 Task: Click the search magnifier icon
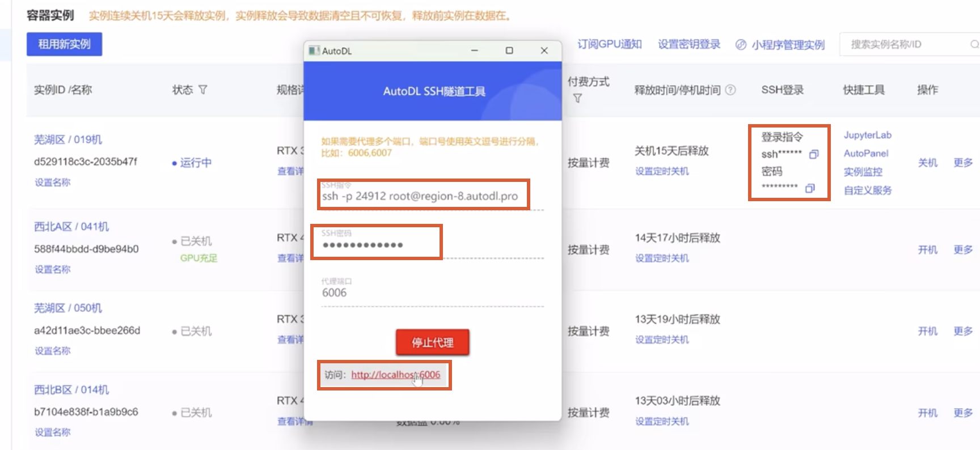(974, 44)
